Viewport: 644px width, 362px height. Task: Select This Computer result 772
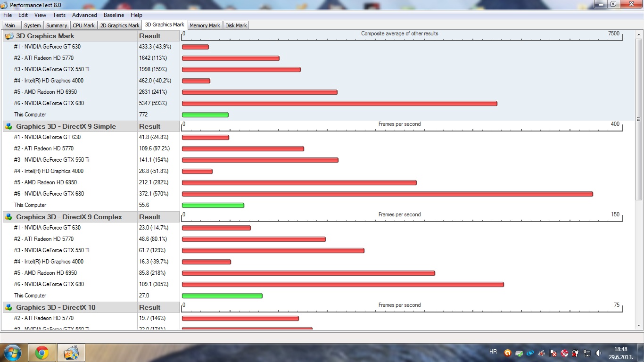143,115
